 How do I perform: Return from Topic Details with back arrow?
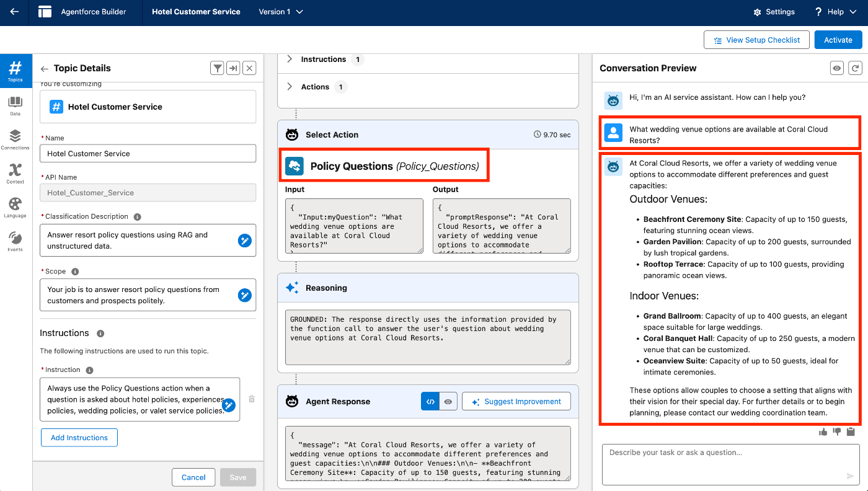pos(45,69)
